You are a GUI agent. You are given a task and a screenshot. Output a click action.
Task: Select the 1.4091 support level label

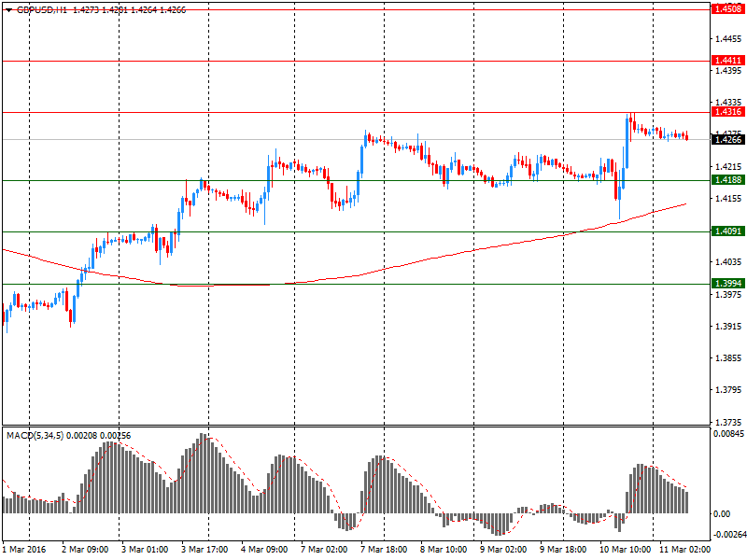coord(728,231)
